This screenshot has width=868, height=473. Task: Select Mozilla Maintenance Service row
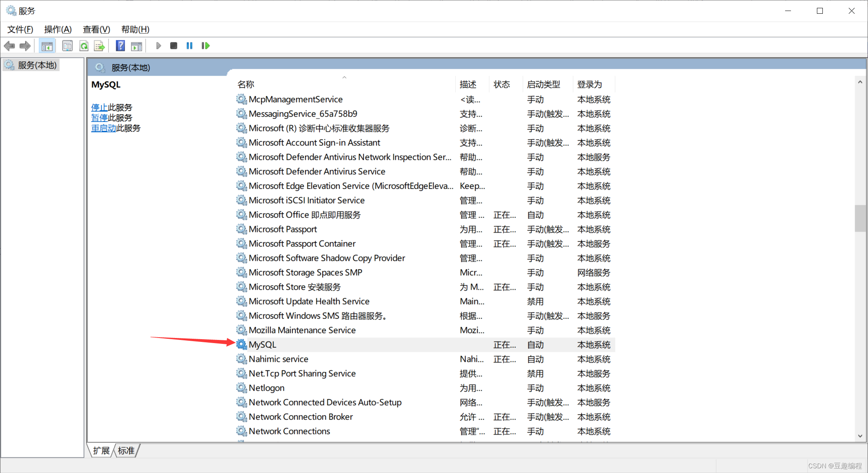tap(425, 330)
